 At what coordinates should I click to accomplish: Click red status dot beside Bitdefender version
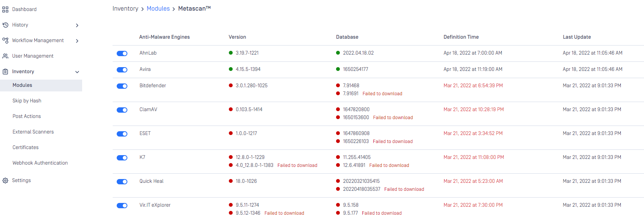point(231,86)
